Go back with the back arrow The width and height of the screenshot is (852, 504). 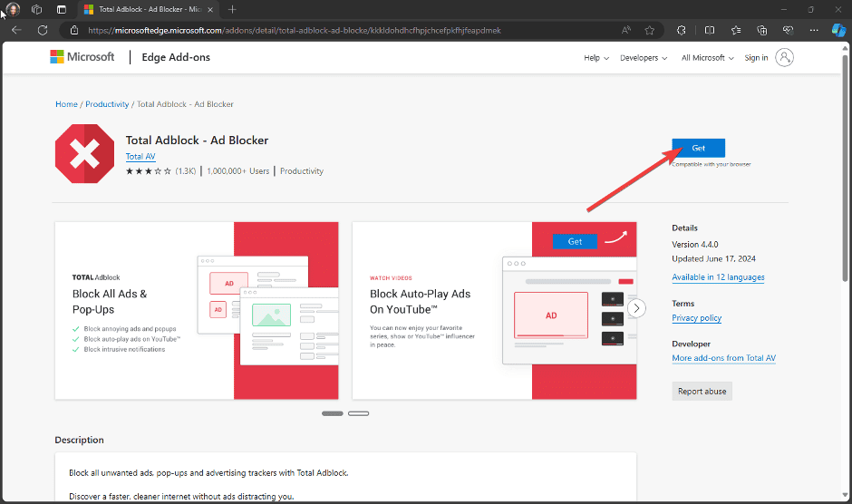(16, 31)
